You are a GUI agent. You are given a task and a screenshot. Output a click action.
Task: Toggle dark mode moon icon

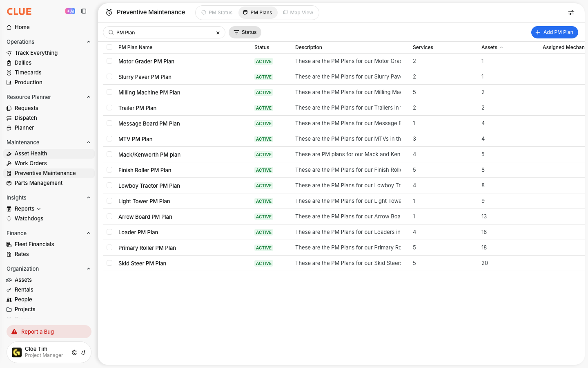pyautogui.click(x=74, y=352)
